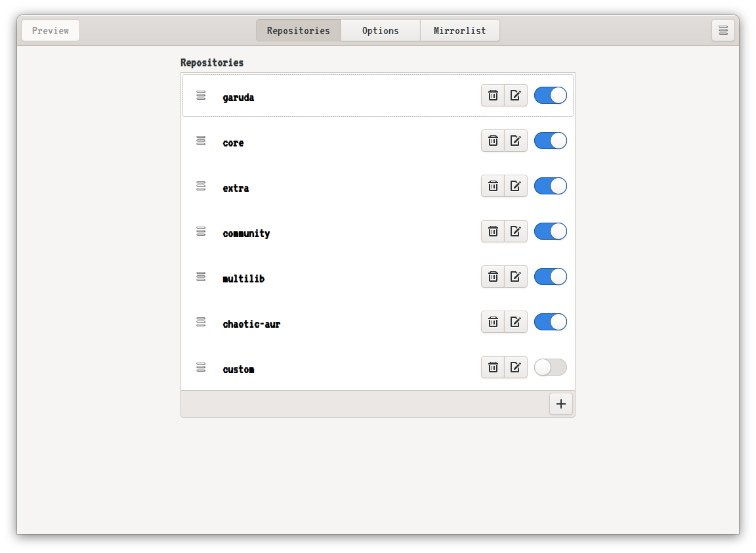Disable the community repository switch
Screen dimensions: 756x553
[550, 232]
